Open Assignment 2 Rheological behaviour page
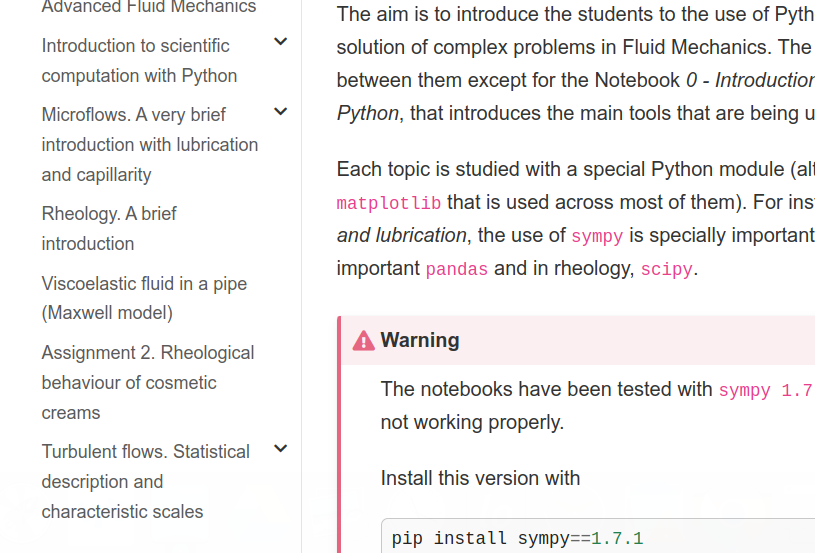The image size is (815, 553). [148, 383]
